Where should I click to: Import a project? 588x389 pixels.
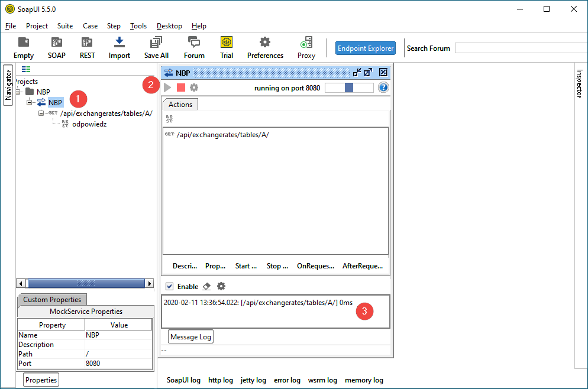(119, 48)
